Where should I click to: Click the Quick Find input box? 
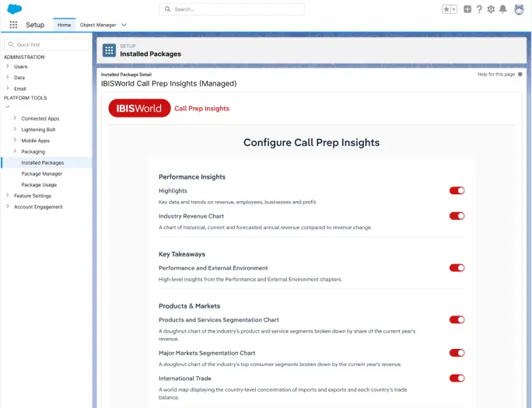point(48,44)
